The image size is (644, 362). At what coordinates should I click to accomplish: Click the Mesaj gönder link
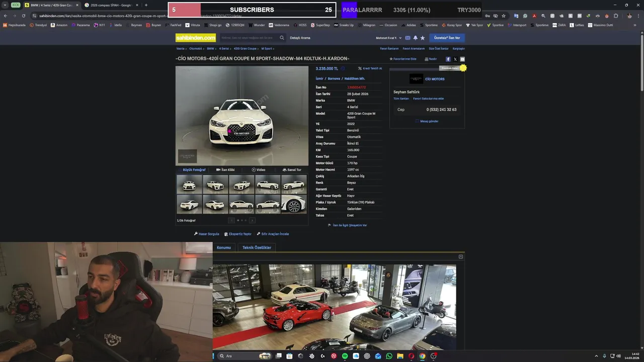[x=427, y=121]
